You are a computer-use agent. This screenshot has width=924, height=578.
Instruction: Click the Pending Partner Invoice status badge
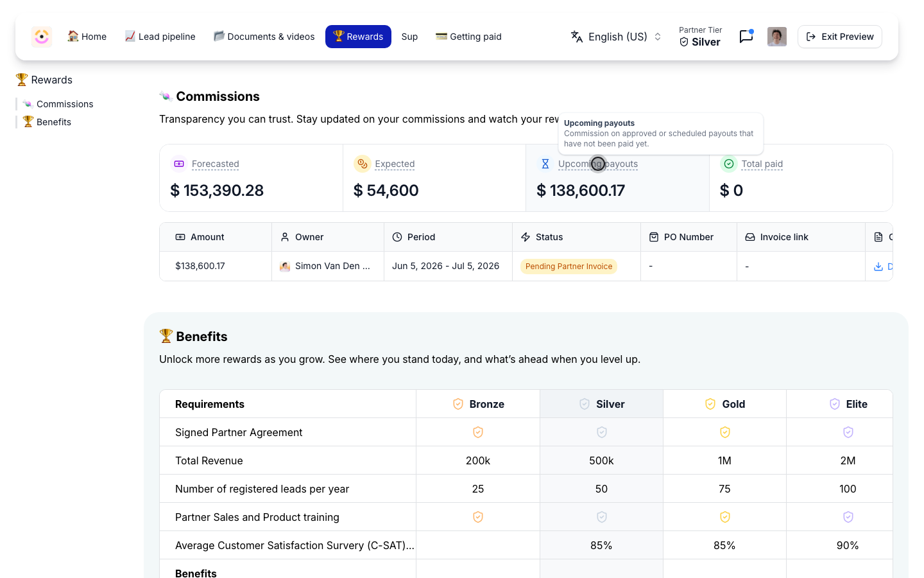pyautogui.click(x=569, y=267)
